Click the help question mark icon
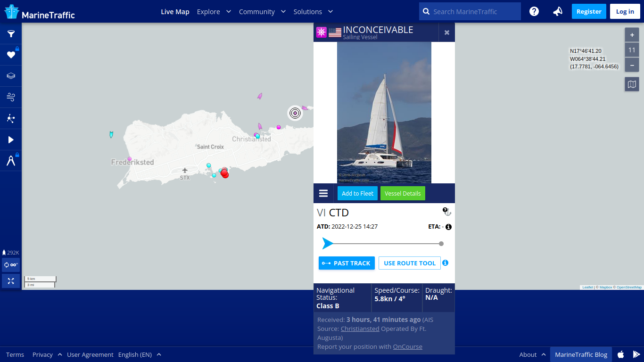This screenshot has width=644, height=362. 534,11
